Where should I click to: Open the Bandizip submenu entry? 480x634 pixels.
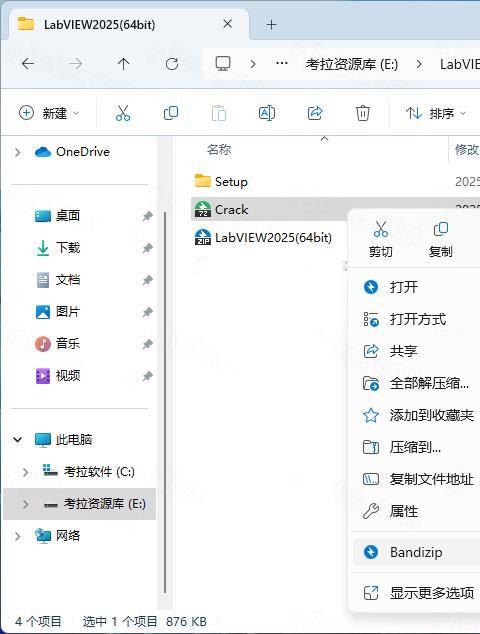[416, 552]
